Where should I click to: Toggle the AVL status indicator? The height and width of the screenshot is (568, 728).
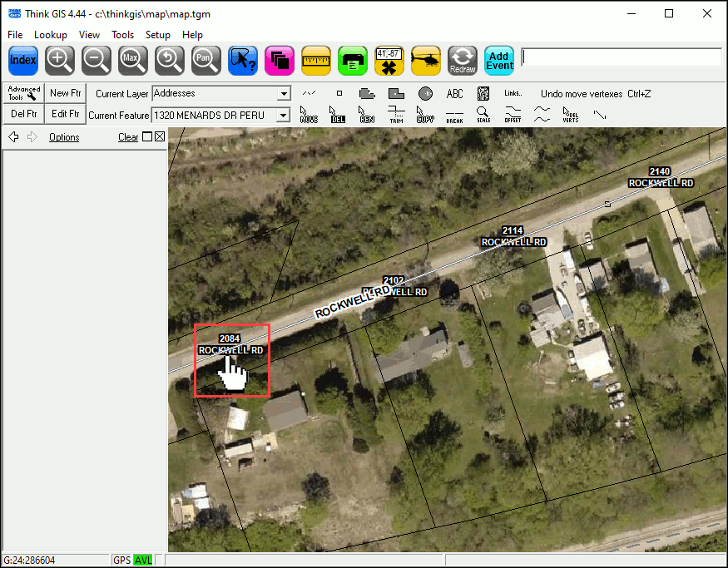point(143,561)
